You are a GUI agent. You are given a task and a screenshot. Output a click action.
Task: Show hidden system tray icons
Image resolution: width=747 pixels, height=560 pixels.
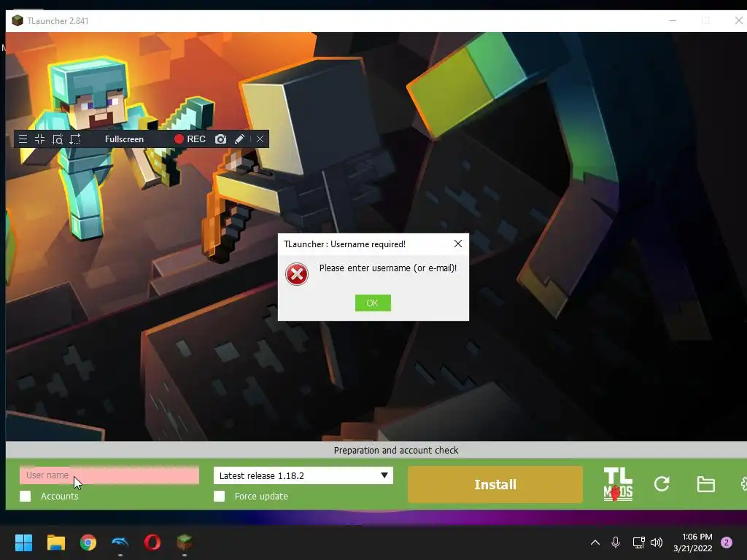coord(595,542)
